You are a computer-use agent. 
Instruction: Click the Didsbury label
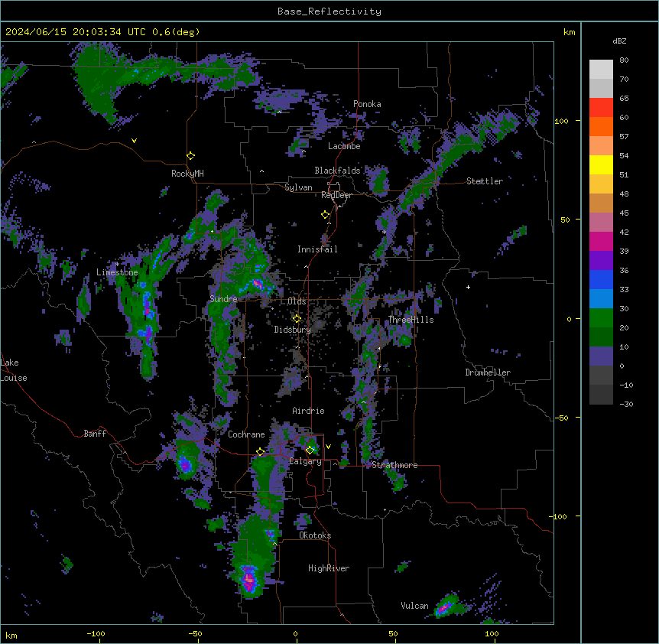click(x=293, y=330)
